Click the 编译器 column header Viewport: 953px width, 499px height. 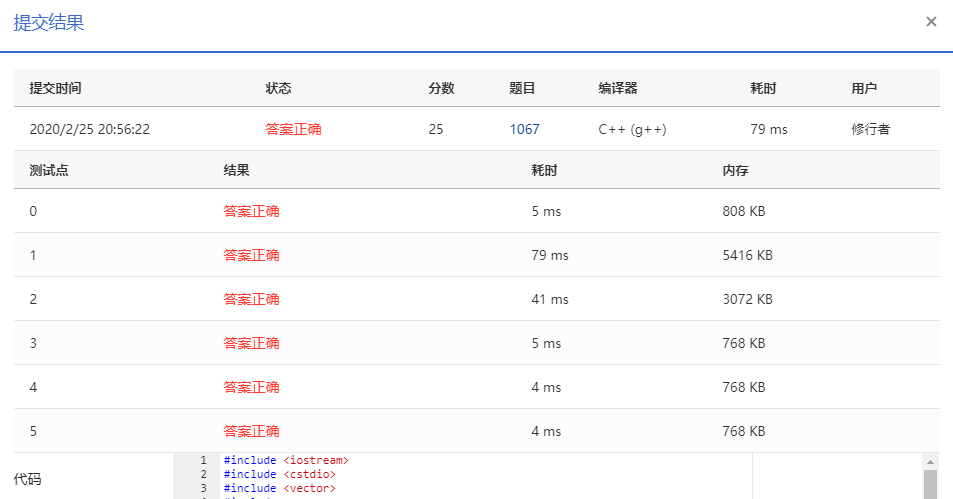[x=618, y=88]
